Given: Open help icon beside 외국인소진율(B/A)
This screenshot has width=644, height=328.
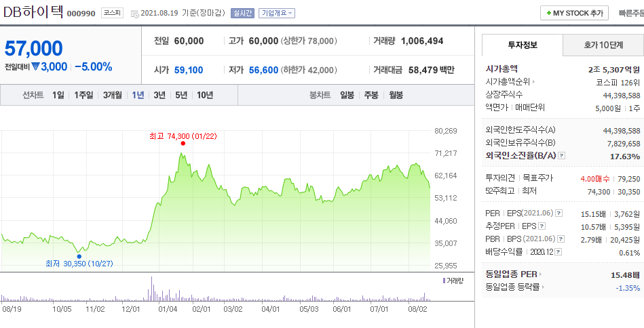Looking at the screenshot, I should [x=561, y=157].
